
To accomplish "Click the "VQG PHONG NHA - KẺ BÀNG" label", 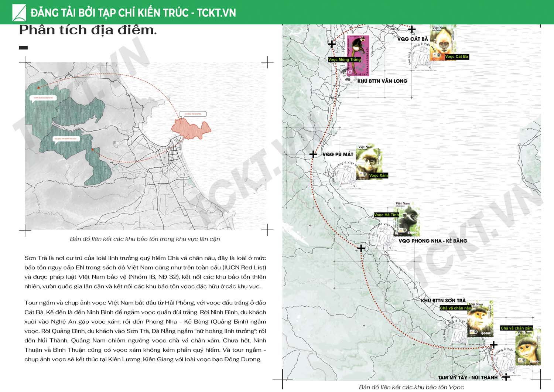I will [433, 241].
